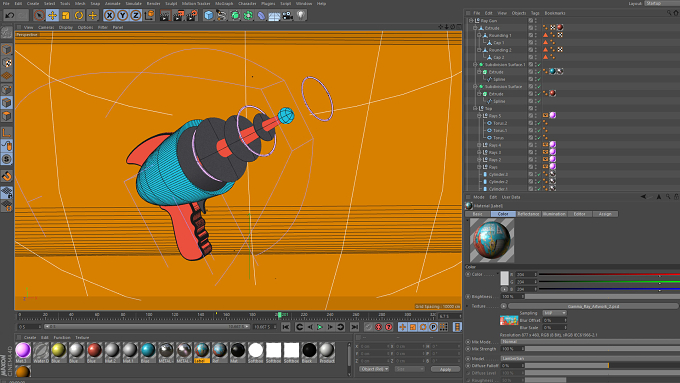Click the purple material tag on Rays 5
Viewport: 680px width, 383px height.
(x=553, y=115)
